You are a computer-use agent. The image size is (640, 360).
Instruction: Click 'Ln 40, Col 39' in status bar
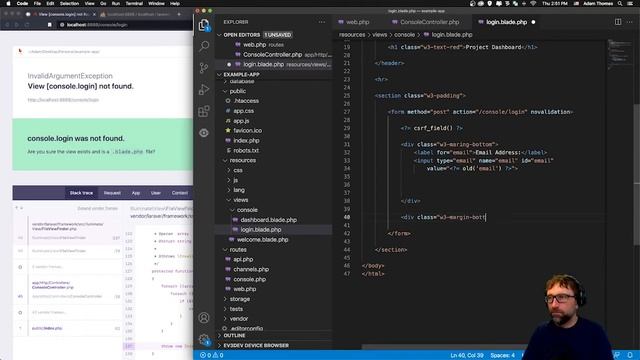pyautogui.click(x=467, y=356)
